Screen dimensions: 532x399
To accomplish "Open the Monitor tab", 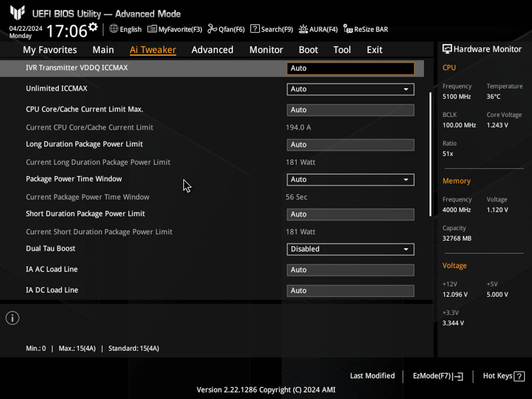I will tap(266, 50).
